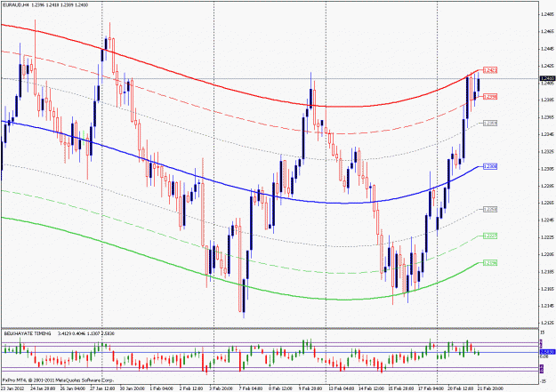Click the 24 Jan 20:00 time label
The width and height of the screenshot is (556, 392).
(x=43, y=388)
